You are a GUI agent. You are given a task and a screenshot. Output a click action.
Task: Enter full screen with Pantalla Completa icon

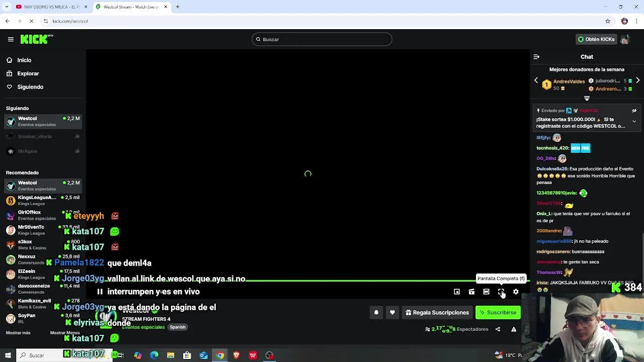click(x=501, y=292)
